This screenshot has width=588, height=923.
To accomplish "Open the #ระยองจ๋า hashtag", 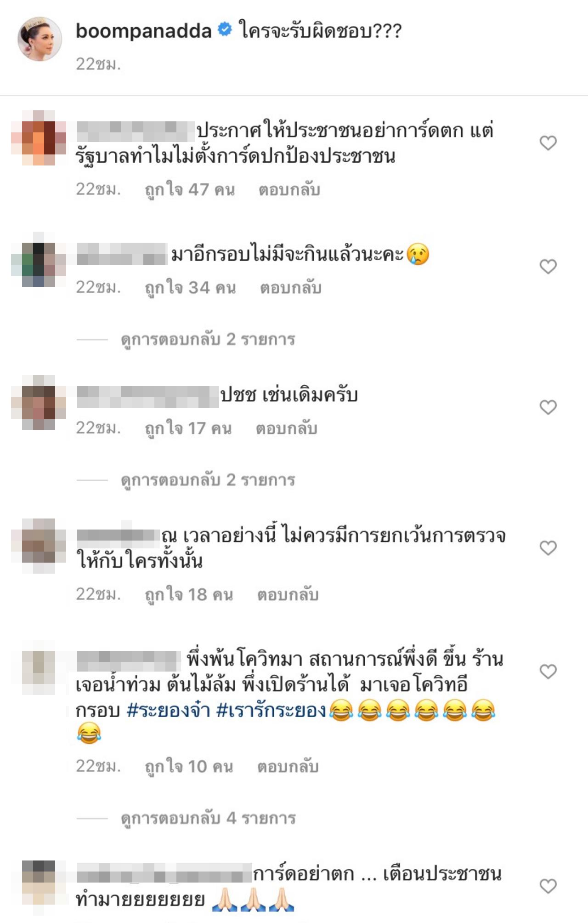I will (169, 710).
